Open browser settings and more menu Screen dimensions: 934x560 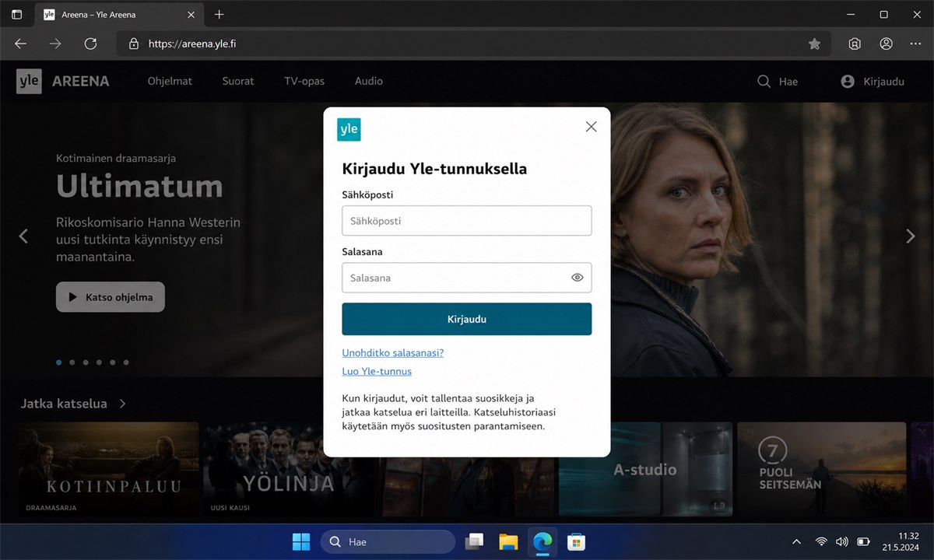915,44
